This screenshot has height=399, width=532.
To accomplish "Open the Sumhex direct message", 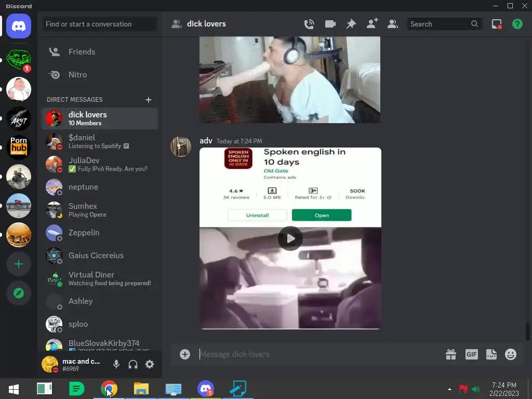I will tap(100, 210).
